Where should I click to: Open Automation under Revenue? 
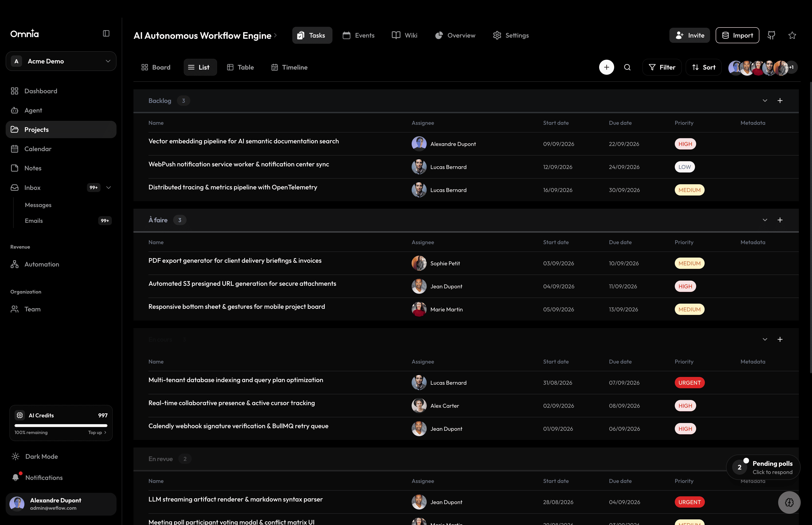pyautogui.click(x=61, y=264)
